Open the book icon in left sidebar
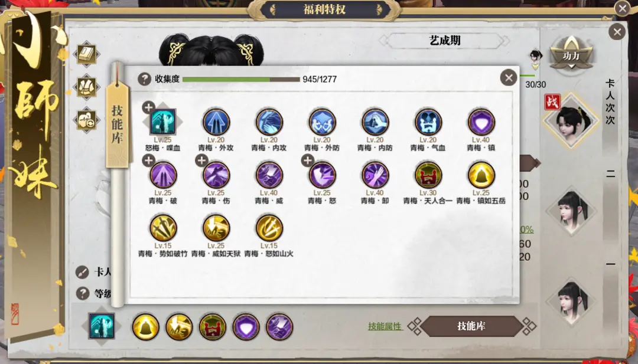The image size is (638, 364). coord(87,54)
